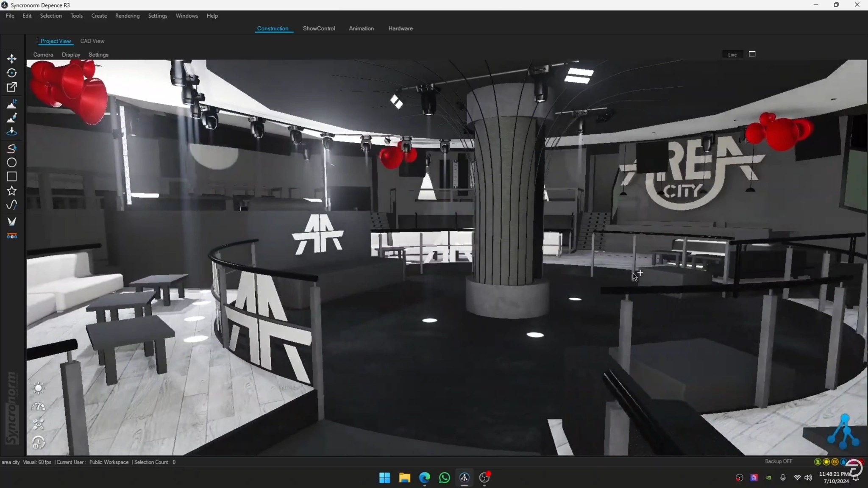Toggle the yellow sun status icon
The width and height of the screenshot is (868, 488).
[826, 462]
